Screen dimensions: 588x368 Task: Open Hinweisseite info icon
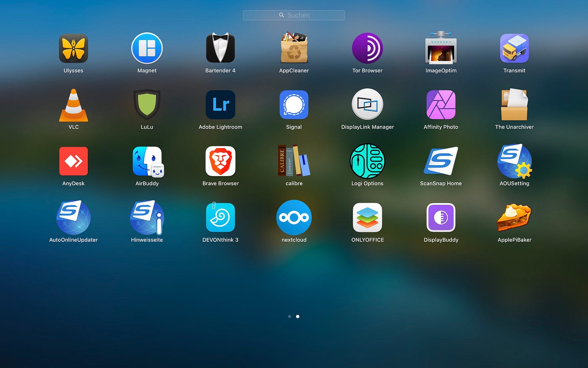(147, 217)
